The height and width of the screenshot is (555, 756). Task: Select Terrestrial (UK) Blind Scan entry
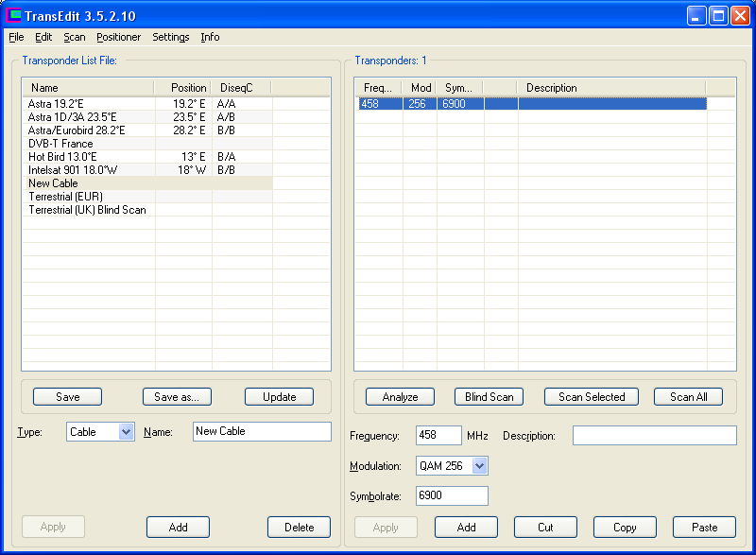(87, 209)
